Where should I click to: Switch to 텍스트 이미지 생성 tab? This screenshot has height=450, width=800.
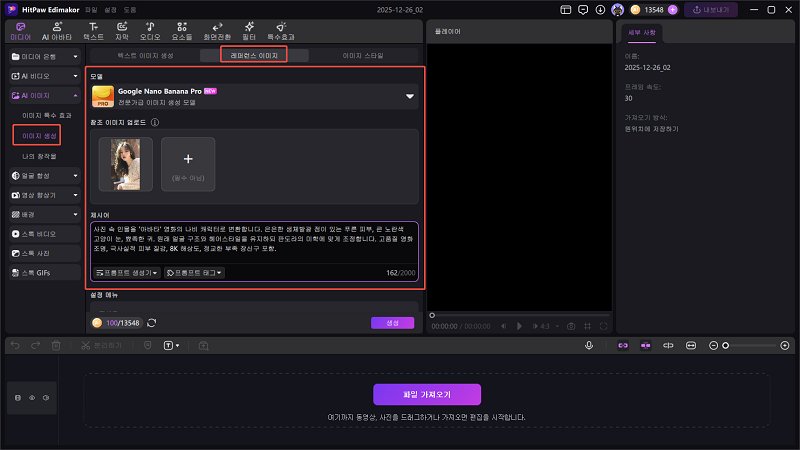(x=145, y=56)
